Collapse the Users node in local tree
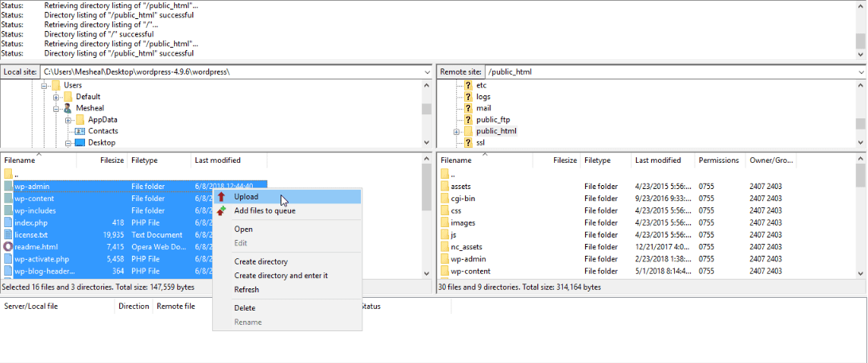This screenshot has height=363, width=868. [x=45, y=85]
